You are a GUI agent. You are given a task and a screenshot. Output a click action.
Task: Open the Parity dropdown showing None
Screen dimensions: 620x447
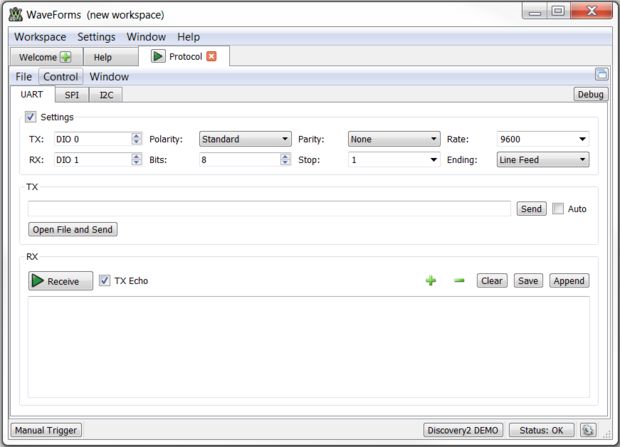click(394, 139)
